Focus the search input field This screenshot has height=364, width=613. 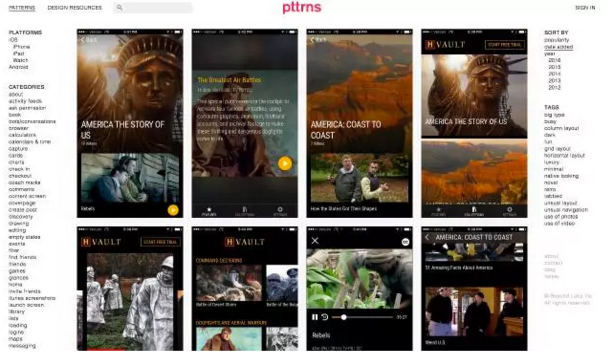[153, 8]
